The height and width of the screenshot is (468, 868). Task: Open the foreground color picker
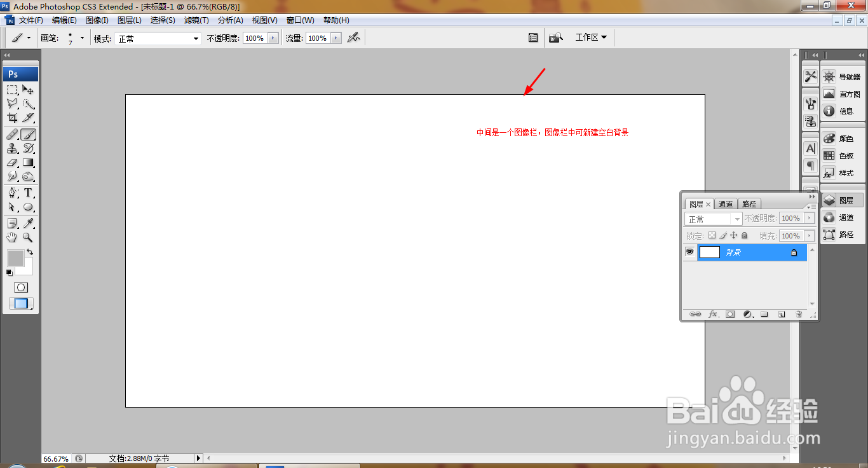[x=15, y=258]
